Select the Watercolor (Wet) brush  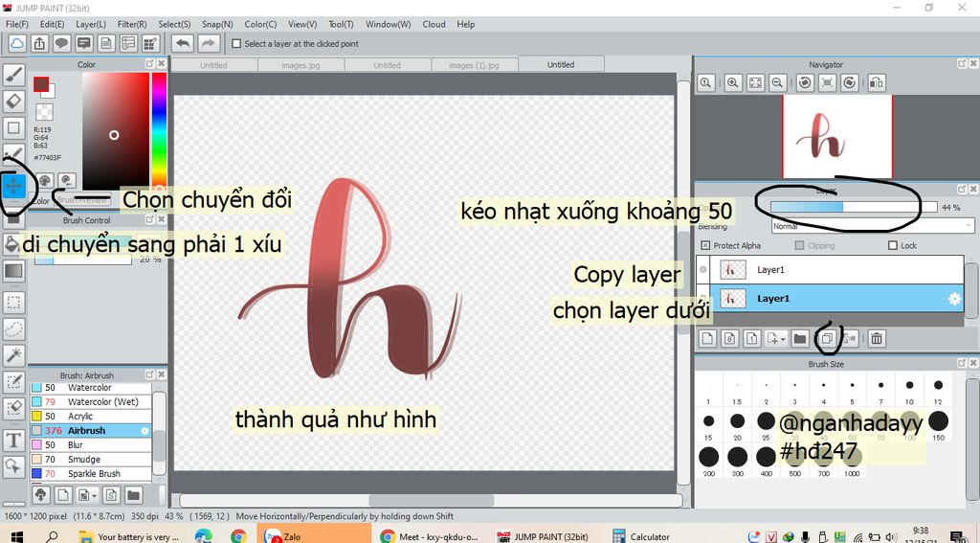click(90, 401)
